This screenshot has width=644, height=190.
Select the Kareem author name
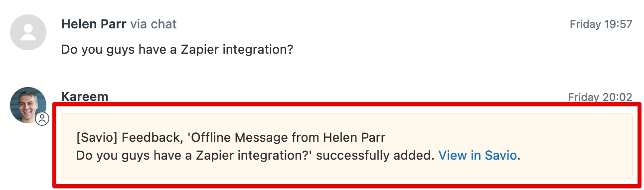84,96
